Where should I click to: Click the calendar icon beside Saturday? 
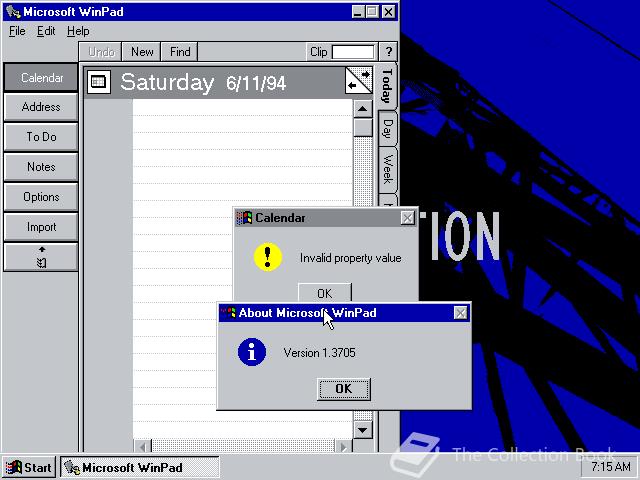pos(99,82)
